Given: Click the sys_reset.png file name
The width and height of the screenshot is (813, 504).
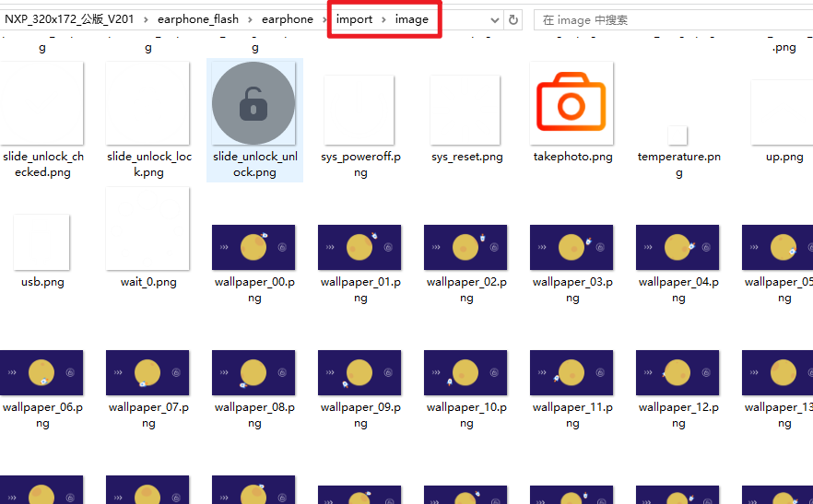Looking at the screenshot, I should tap(466, 157).
